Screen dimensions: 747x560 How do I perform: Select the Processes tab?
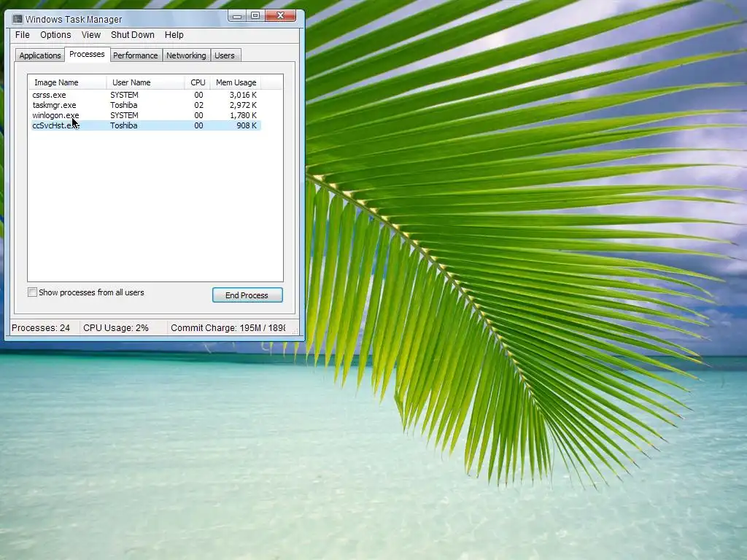tap(87, 54)
